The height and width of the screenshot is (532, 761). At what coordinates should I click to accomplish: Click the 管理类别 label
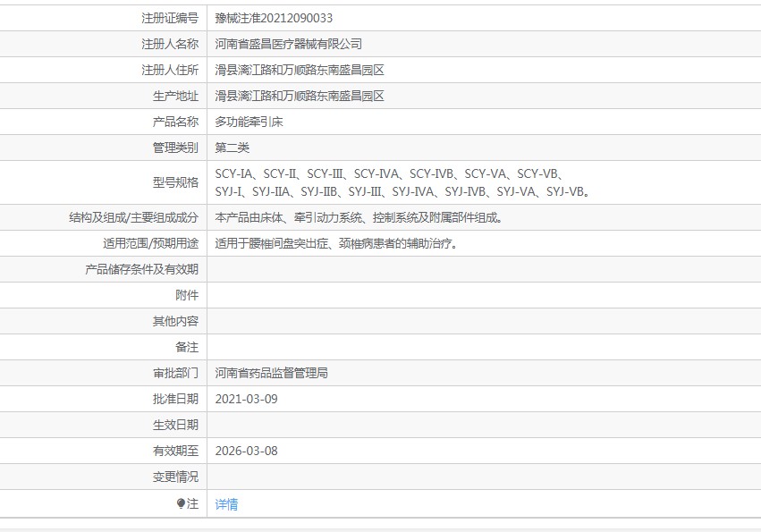175,148
